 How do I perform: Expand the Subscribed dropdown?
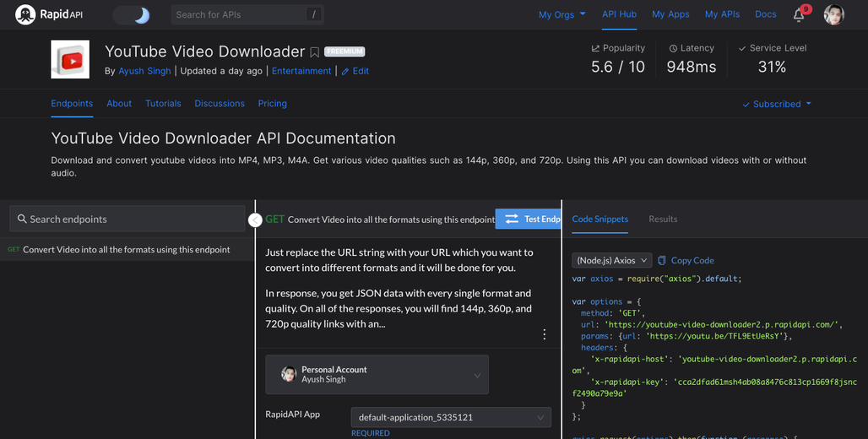[x=777, y=104]
